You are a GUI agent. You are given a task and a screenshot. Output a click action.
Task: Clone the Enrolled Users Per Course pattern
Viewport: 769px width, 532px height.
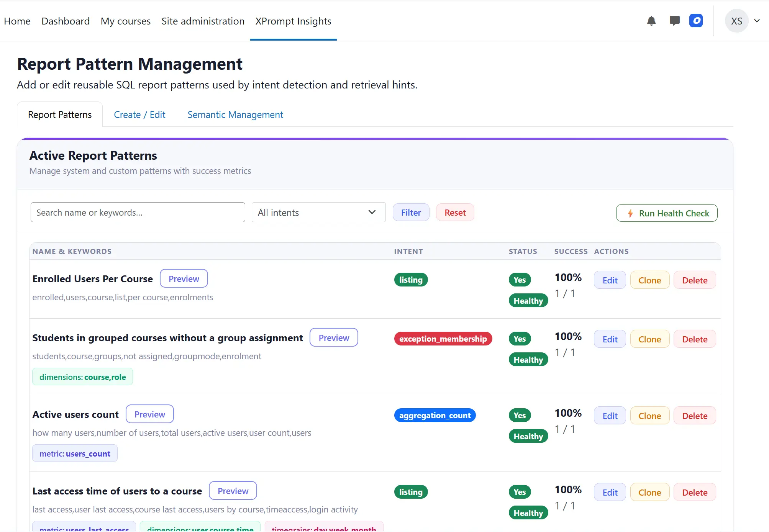(650, 280)
